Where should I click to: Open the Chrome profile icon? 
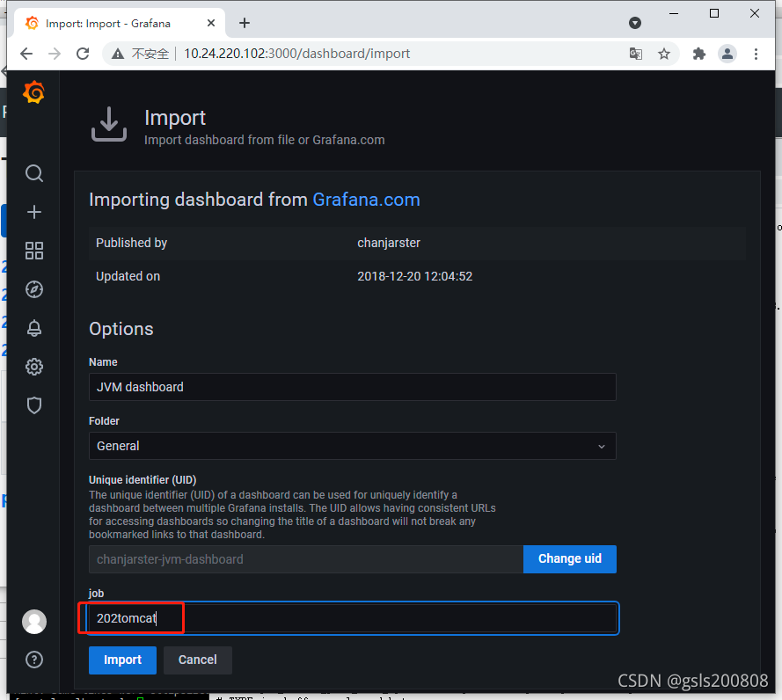pos(727,54)
